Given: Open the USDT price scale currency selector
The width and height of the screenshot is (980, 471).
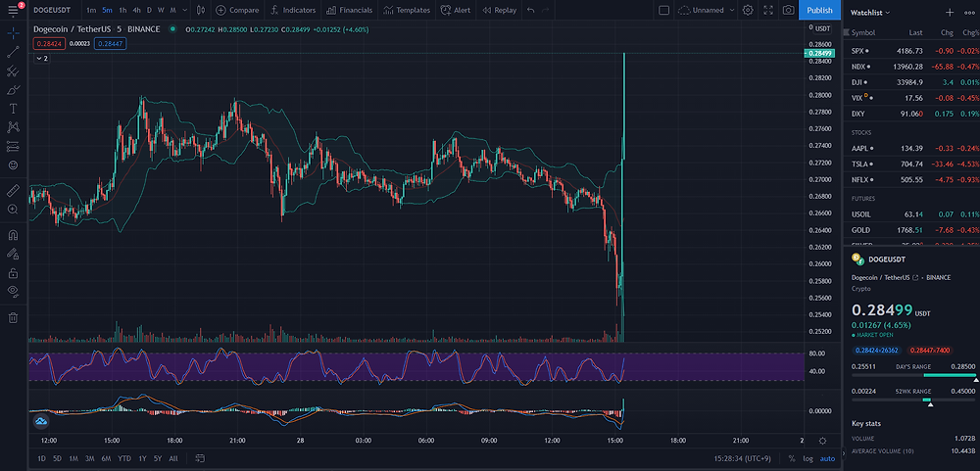Looking at the screenshot, I should coord(823,28).
